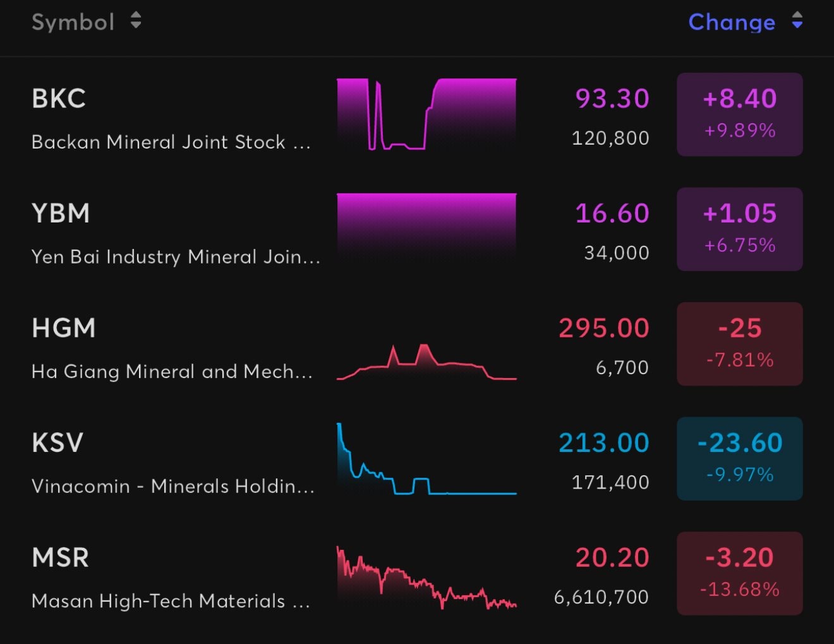Screen dimensions: 834x644
Task: Click the sort arrows next to Symbol
Action: [136, 21]
